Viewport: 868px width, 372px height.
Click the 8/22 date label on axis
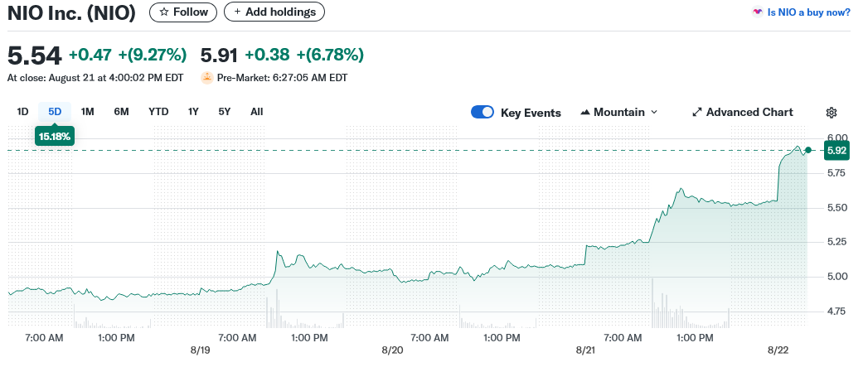point(778,350)
